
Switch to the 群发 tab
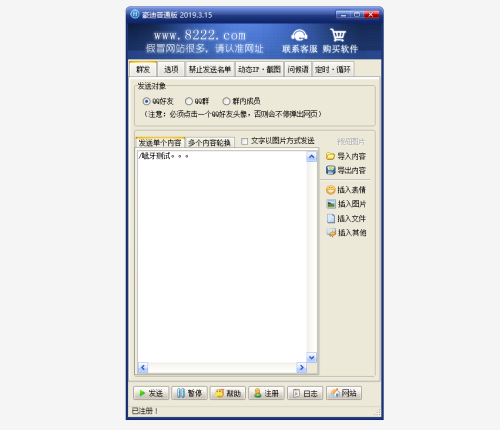143,69
